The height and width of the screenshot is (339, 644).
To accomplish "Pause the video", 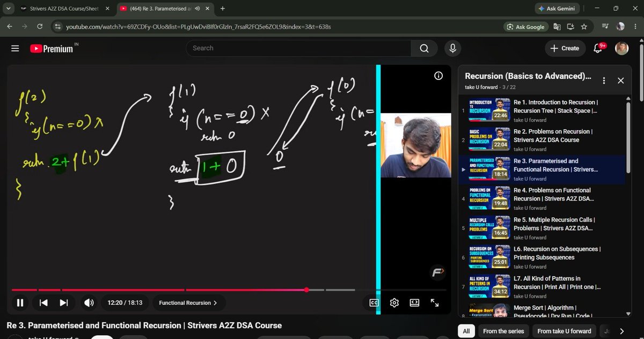I will [20, 303].
